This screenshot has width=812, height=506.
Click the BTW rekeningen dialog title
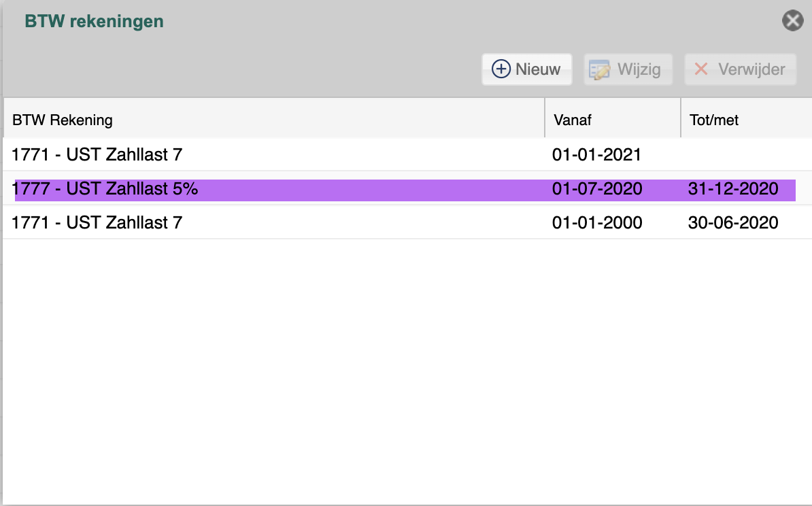[94, 21]
